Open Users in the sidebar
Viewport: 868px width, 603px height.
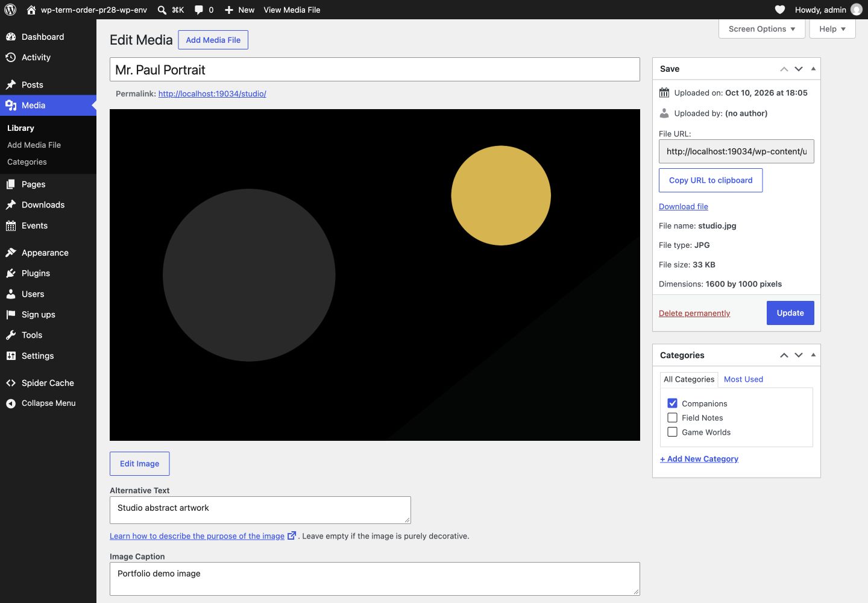(x=48, y=294)
